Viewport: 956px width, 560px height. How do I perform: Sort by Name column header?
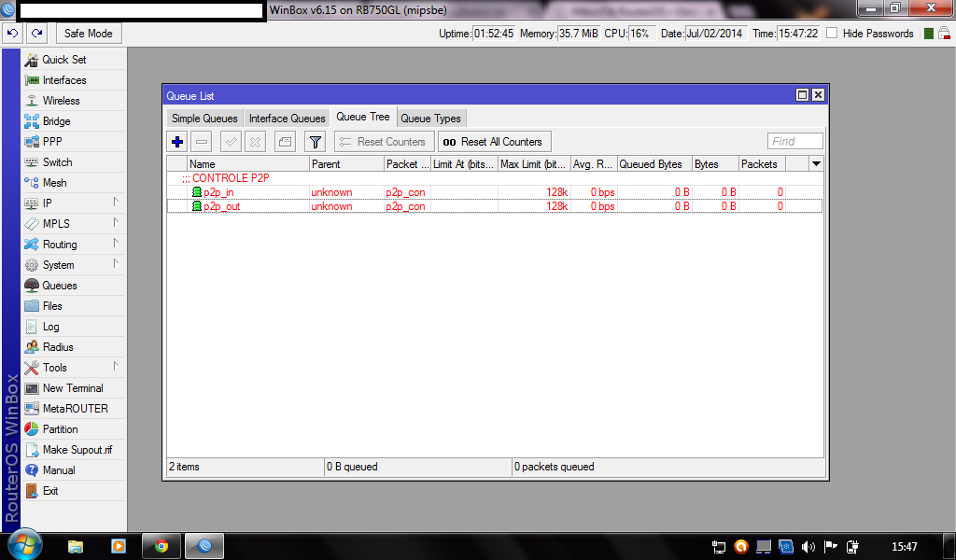248,164
